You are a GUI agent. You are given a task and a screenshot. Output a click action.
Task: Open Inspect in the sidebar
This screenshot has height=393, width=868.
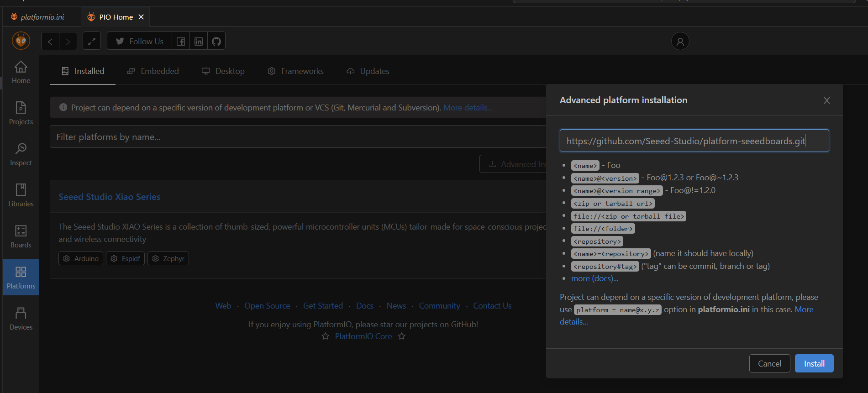click(21, 154)
